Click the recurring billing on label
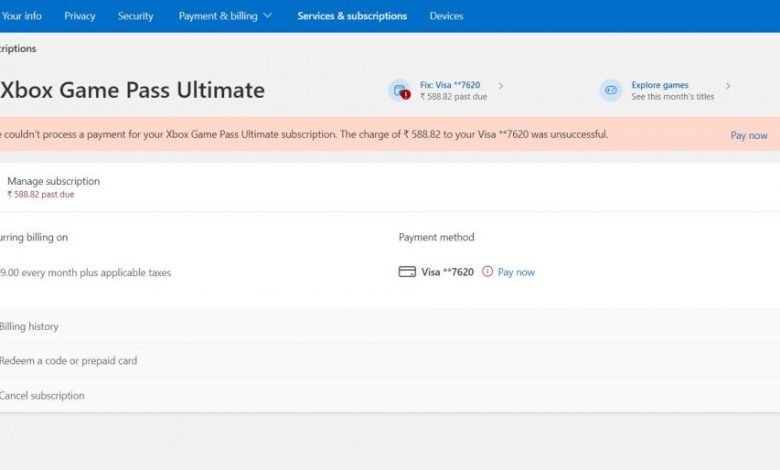 [34, 237]
